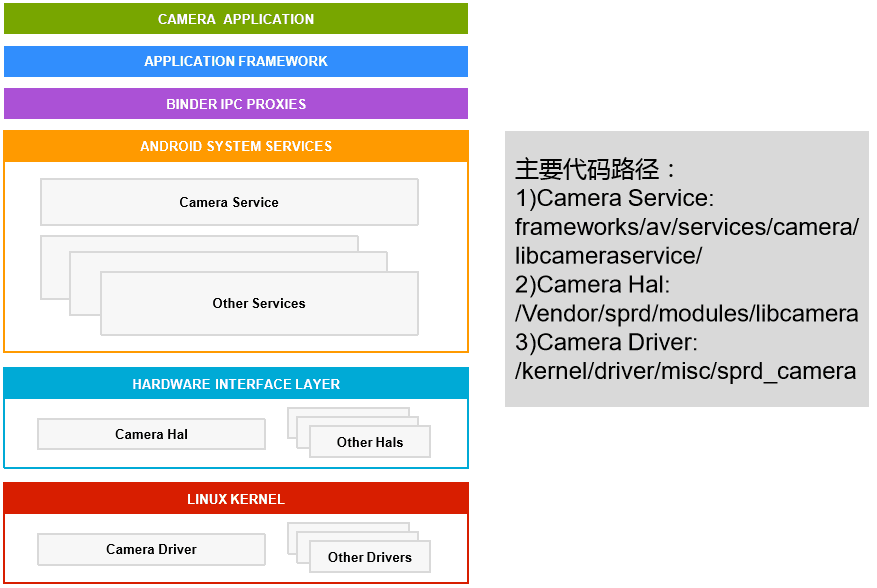
Task: Select the Camera Hal component
Action: click(151, 434)
